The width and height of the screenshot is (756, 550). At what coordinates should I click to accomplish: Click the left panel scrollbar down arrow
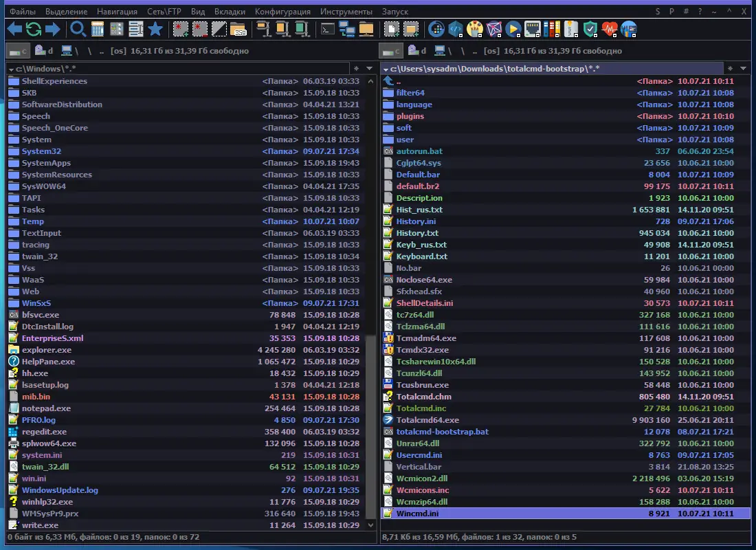370,525
